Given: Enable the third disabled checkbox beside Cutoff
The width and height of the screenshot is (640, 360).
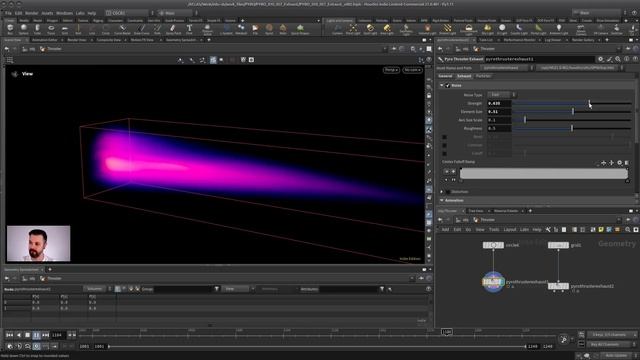Looking at the screenshot, I should [x=444, y=153].
